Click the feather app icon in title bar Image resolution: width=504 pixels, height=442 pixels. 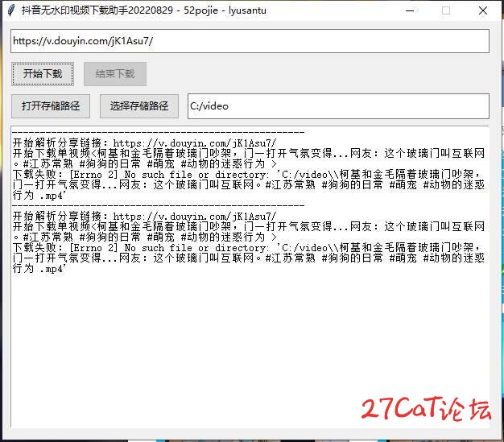click(11, 10)
